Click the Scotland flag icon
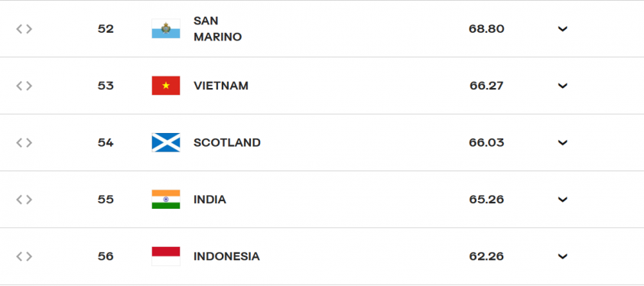 (x=166, y=142)
